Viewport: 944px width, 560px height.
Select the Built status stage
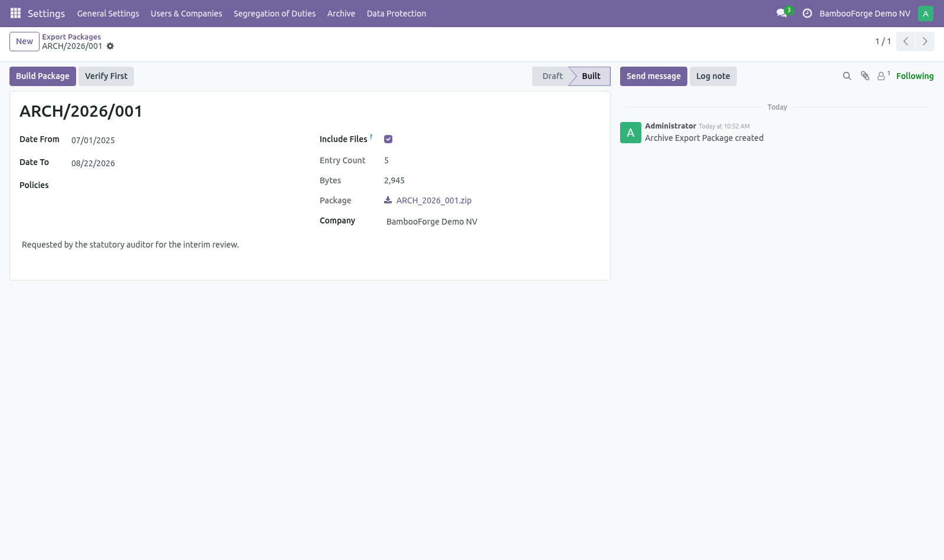coord(591,76)
